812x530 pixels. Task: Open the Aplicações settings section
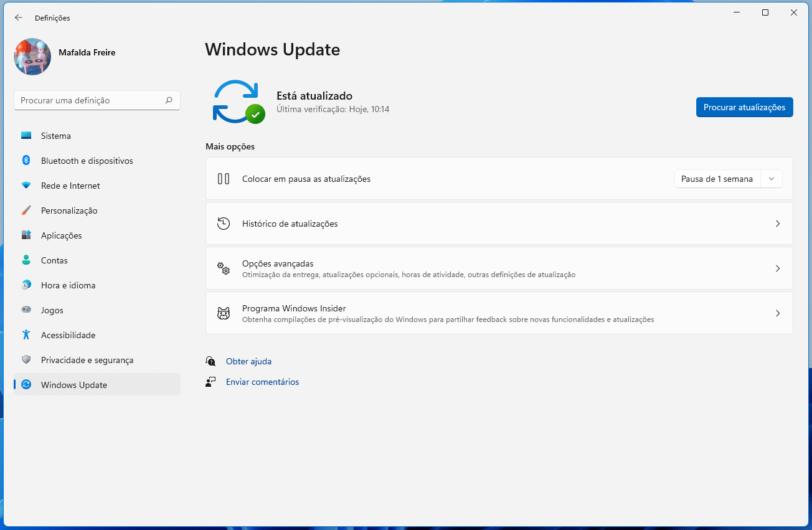pyautogui.click(x=61, y=235)
